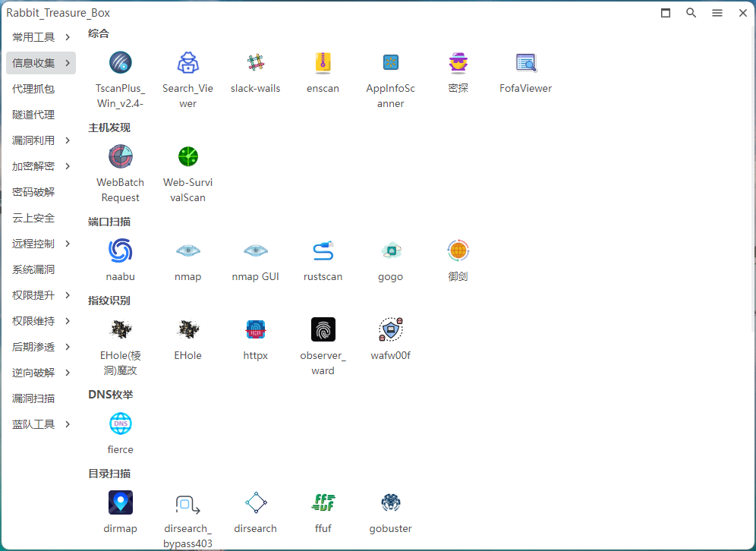756x551 pixels.
Task: Click the 综合 section heading
Action: (99, 33)
